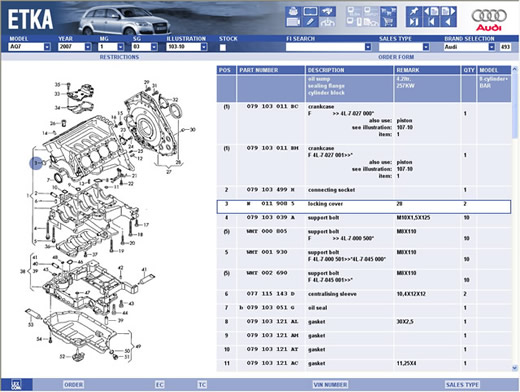Select the oil seal row, position 7

(364, 308)
